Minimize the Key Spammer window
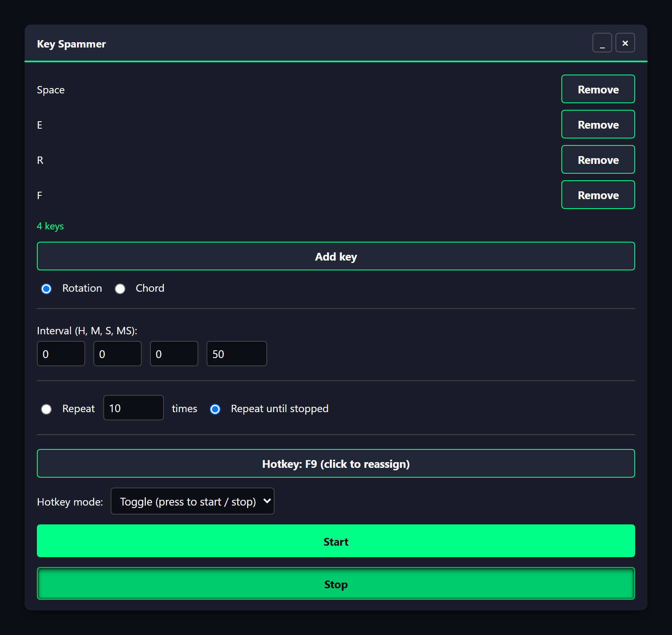 click(602, 43)
